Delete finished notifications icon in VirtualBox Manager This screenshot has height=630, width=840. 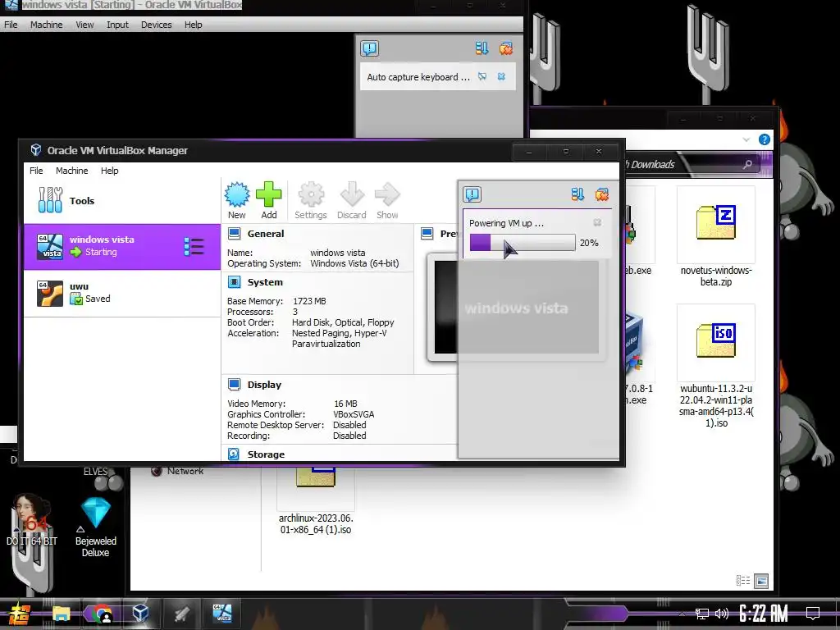(x=602, y=194)
